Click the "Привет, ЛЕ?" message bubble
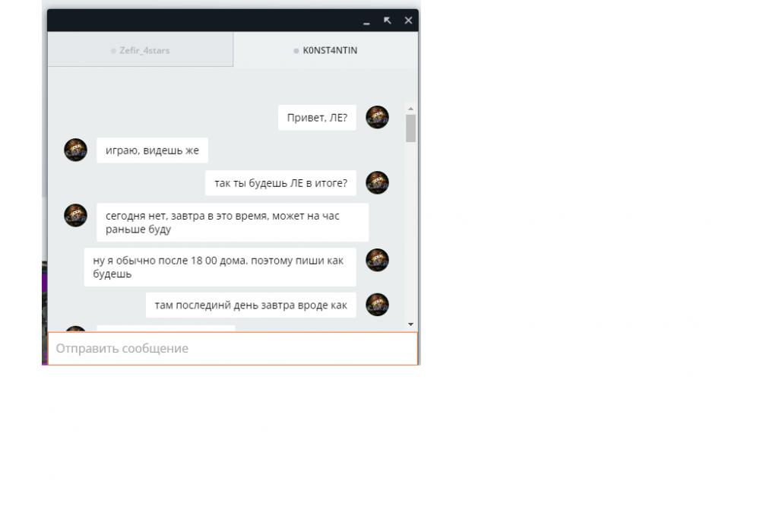760x532 pixels. (317, 118)
